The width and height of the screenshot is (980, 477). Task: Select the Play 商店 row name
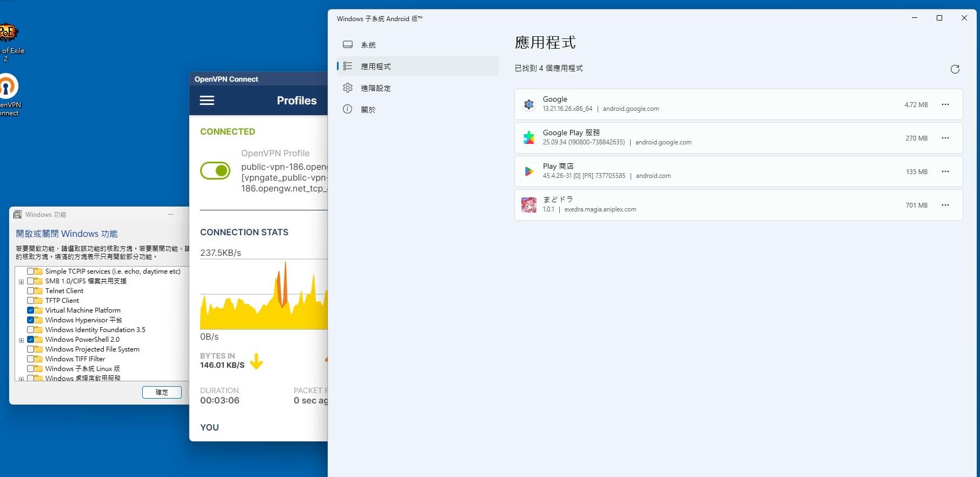click(558, 166)
